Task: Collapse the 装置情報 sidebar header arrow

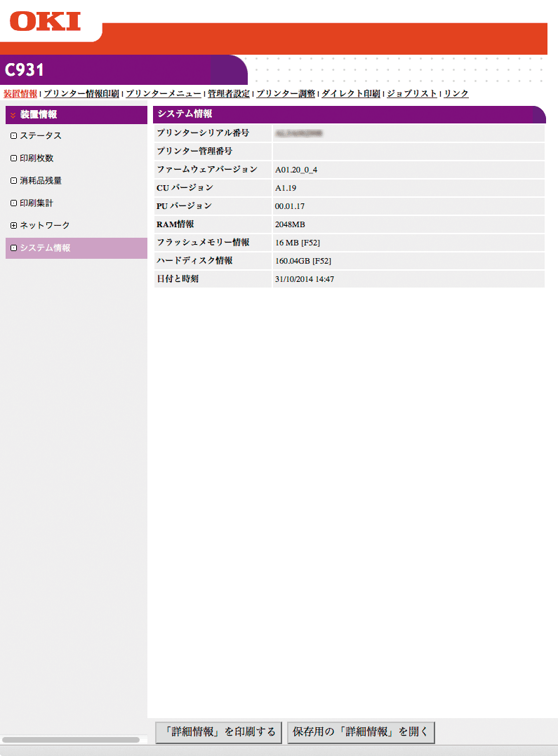Action: pos(13,115)
